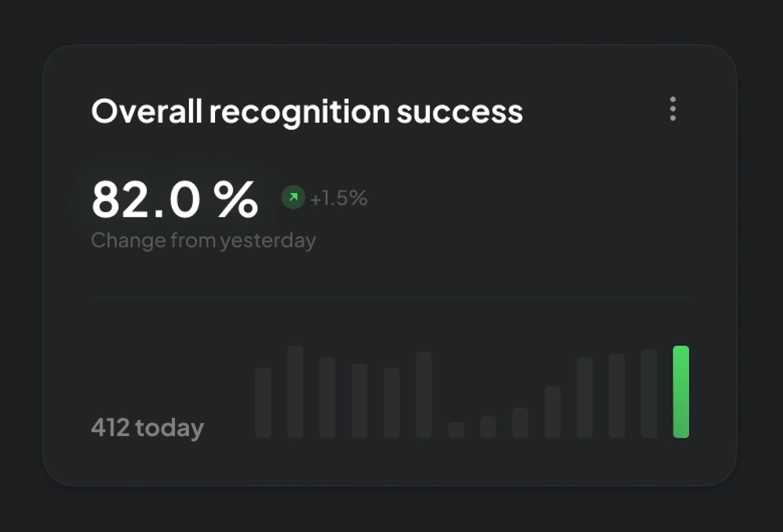Viewport: 783px width, 532px height.
Task: Select the tenth bar from the left
Action: coord(552,412)
